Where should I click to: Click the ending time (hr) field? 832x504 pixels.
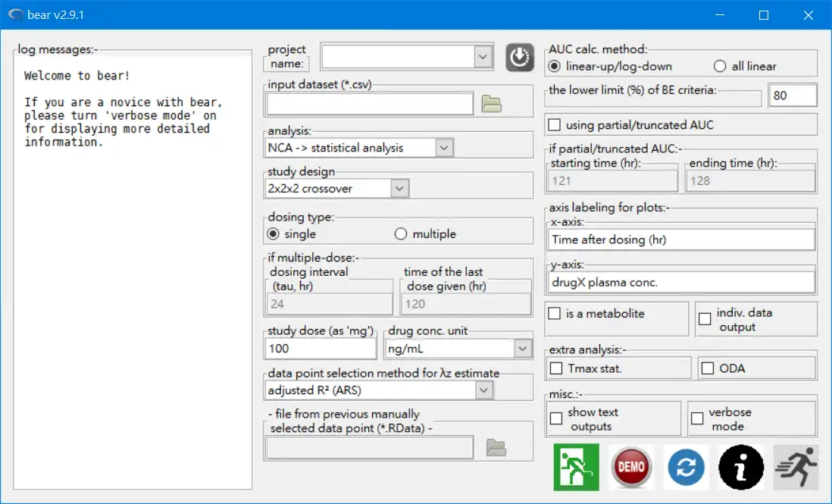(750, 181)
